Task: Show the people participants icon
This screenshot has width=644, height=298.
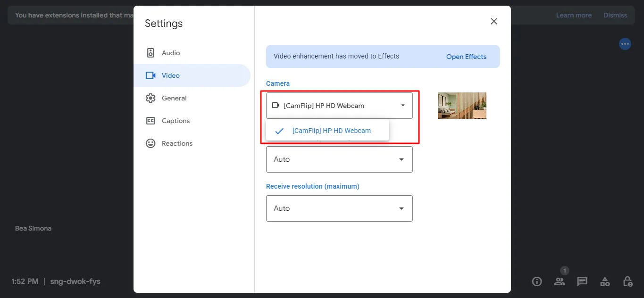Action: point(560,281)
